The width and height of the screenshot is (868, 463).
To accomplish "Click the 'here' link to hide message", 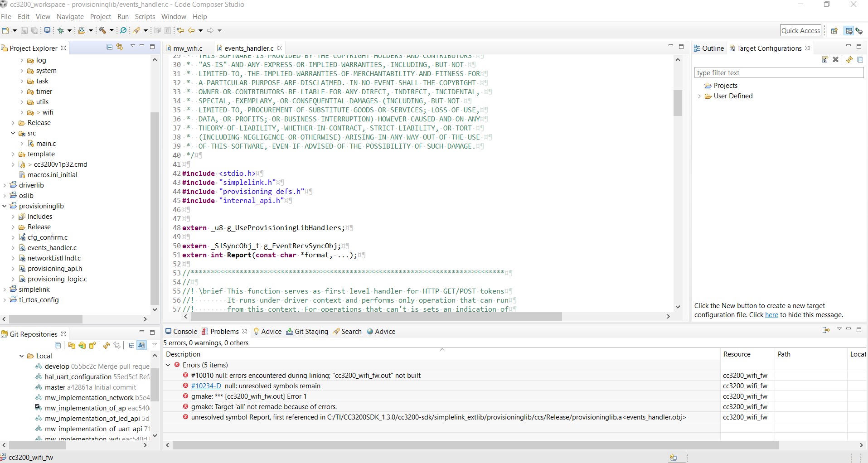I will pos(771,315).
